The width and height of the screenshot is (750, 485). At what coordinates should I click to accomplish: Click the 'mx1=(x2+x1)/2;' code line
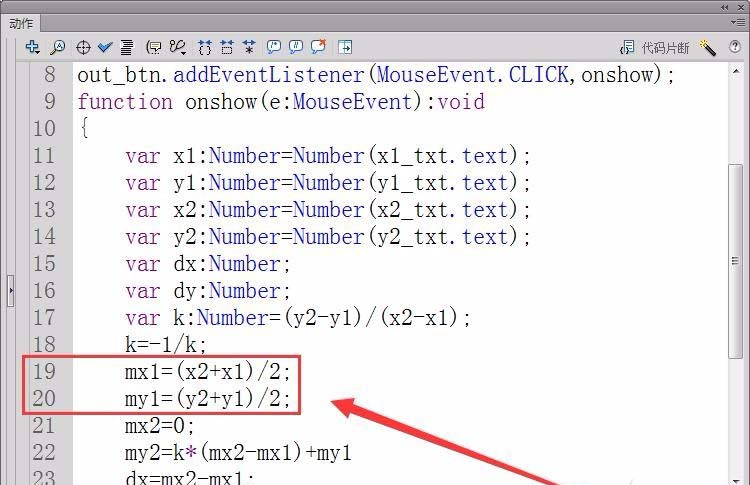coord(208,372)
